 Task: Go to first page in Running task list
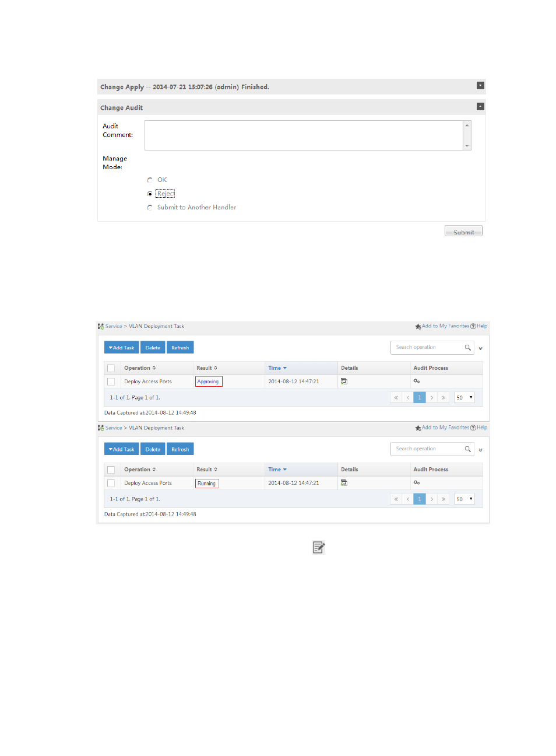coord(396,499)
